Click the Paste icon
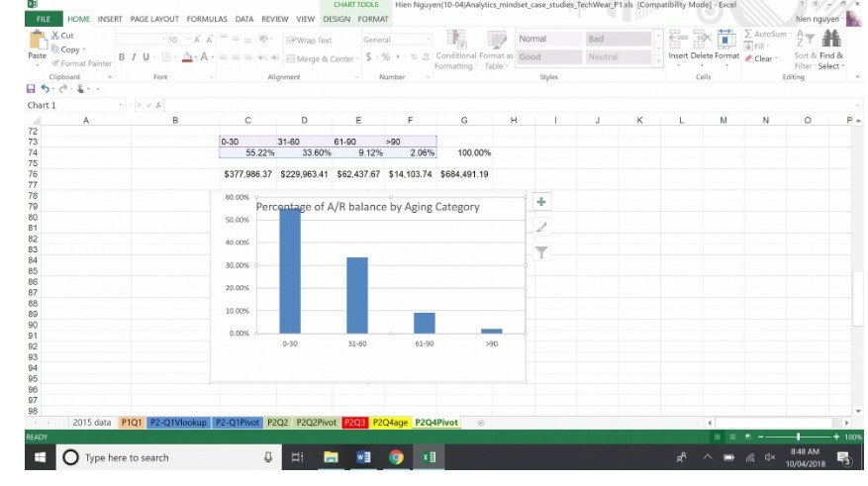The height and width of the screenshot is (486, 868). 38,40
